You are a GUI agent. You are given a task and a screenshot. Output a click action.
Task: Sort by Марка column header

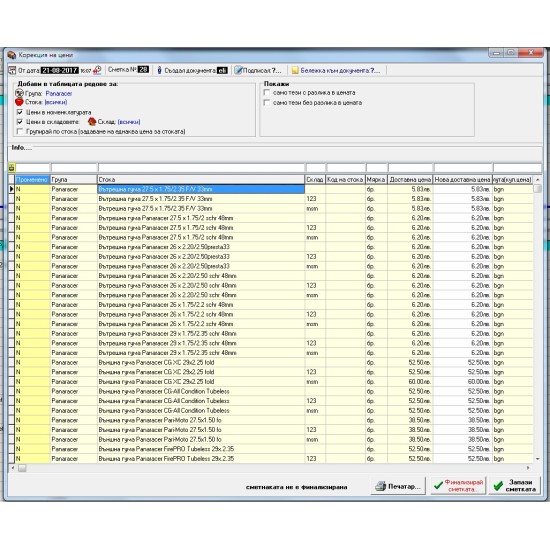tap(376, 180)
